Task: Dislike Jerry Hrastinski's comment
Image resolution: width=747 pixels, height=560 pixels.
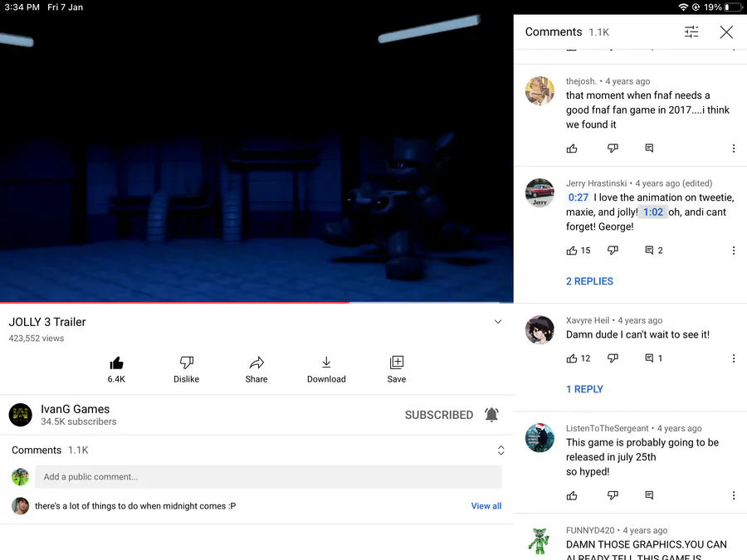Action: coord(613,251)
